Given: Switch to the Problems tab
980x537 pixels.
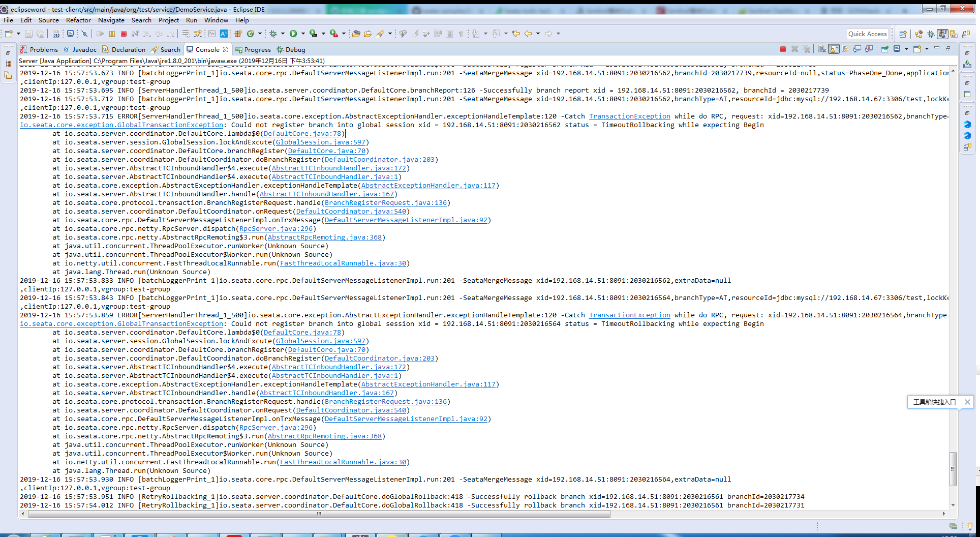Looking at the screenshot, I should pos(39,49).
